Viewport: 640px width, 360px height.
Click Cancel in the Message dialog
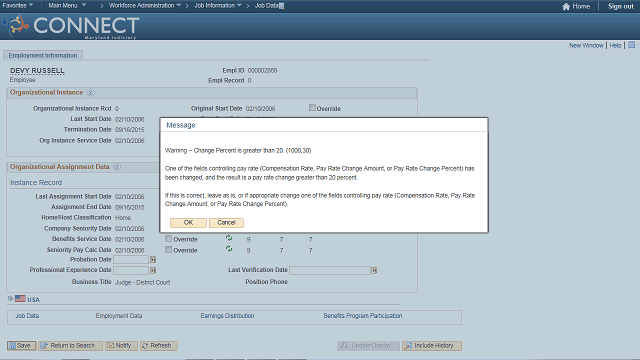[226, 223]
